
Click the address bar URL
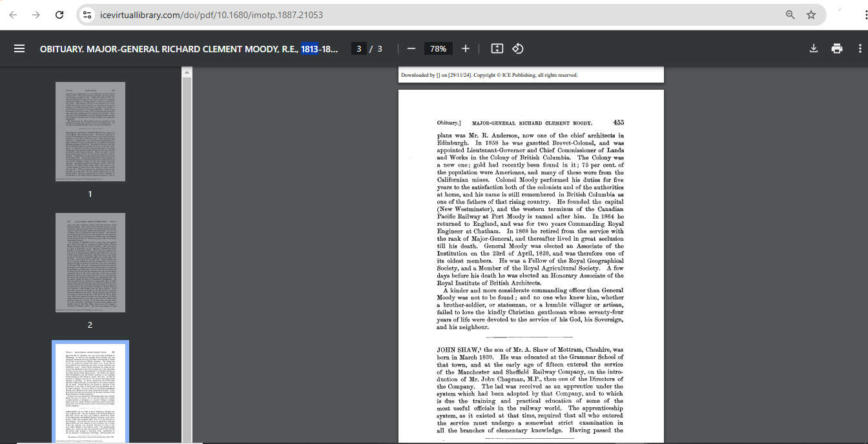point(211,15)
